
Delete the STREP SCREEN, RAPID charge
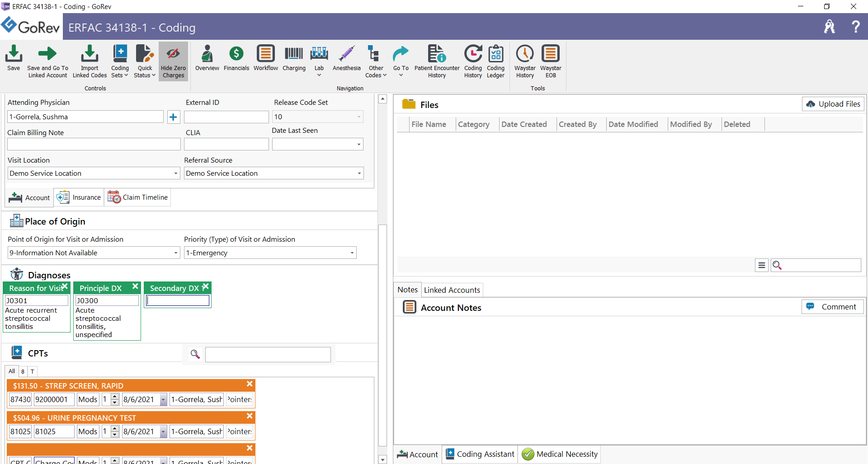(x=250, y=384)
